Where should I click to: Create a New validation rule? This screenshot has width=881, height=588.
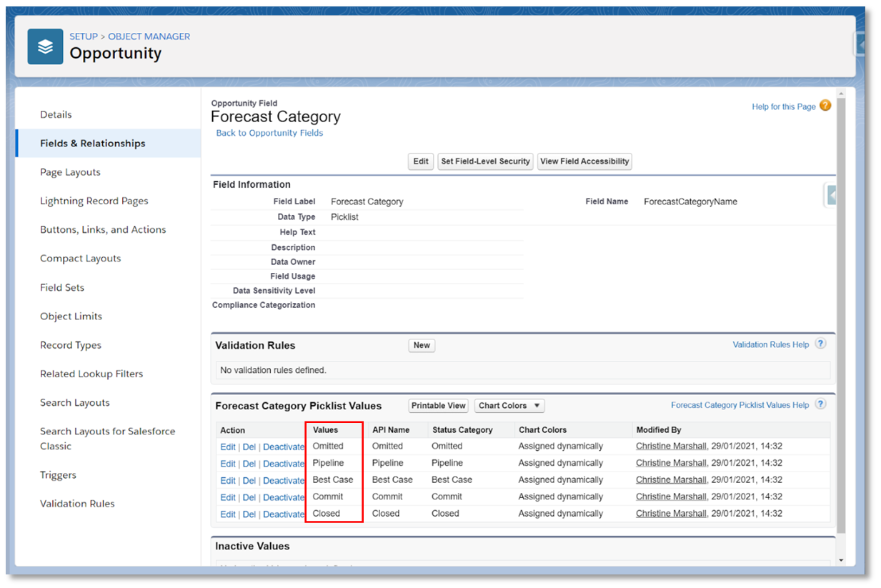tap(422, 346)
